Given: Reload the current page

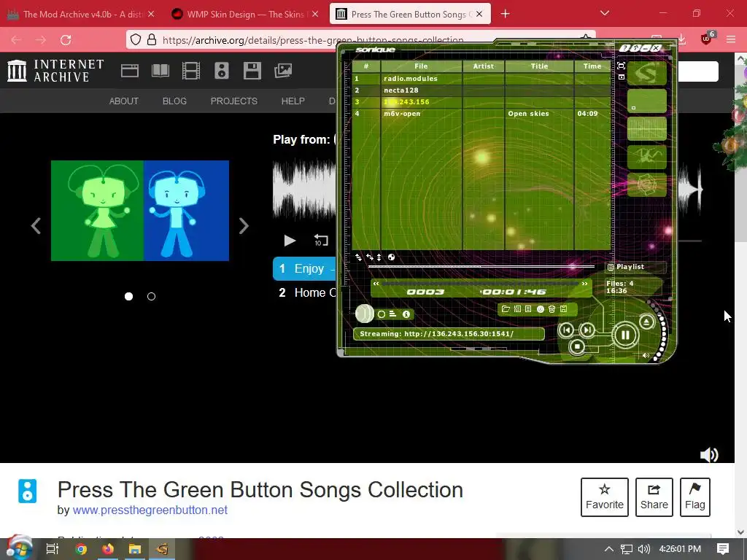Looking at the screenshot, I should pyautogui.click(x=66, y=40).
